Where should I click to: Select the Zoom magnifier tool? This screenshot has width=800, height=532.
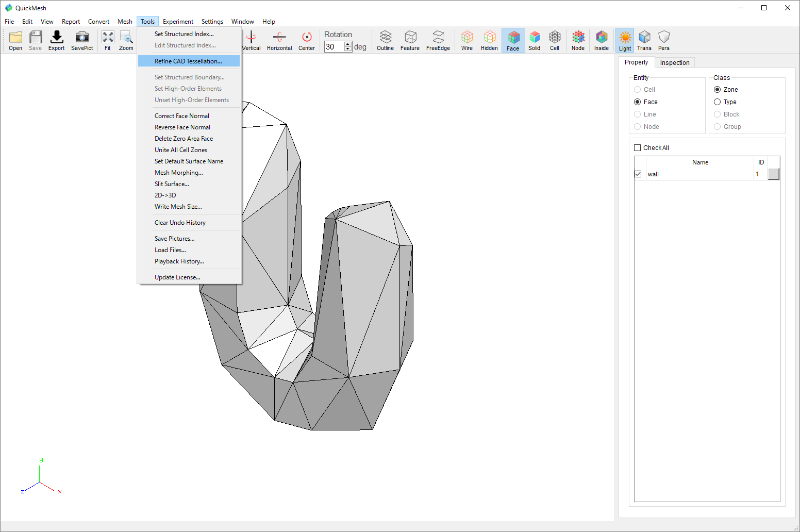click(x=126, y=40)
